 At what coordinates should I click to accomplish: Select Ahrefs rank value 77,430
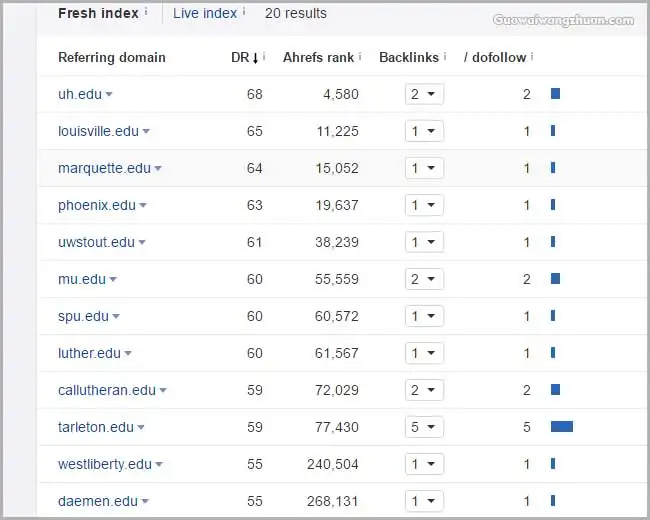click(337, 427)
